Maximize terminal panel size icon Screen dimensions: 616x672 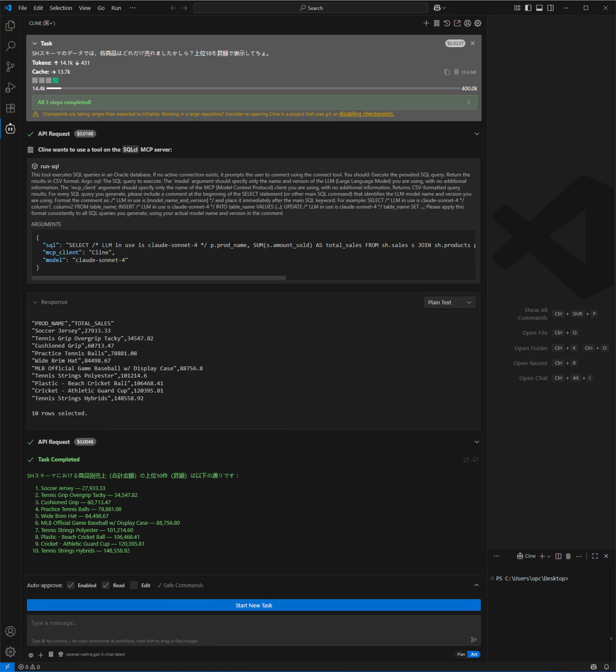coord(595,556)
